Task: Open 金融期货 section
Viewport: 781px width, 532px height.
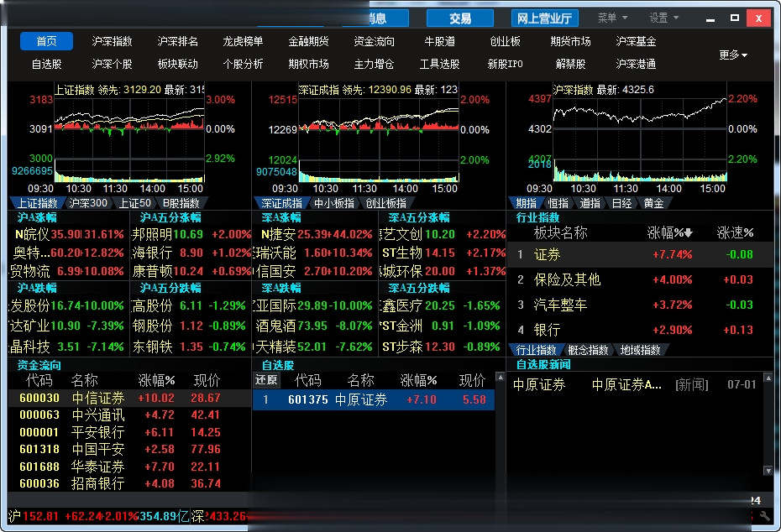Action: (x=309, y=41)
